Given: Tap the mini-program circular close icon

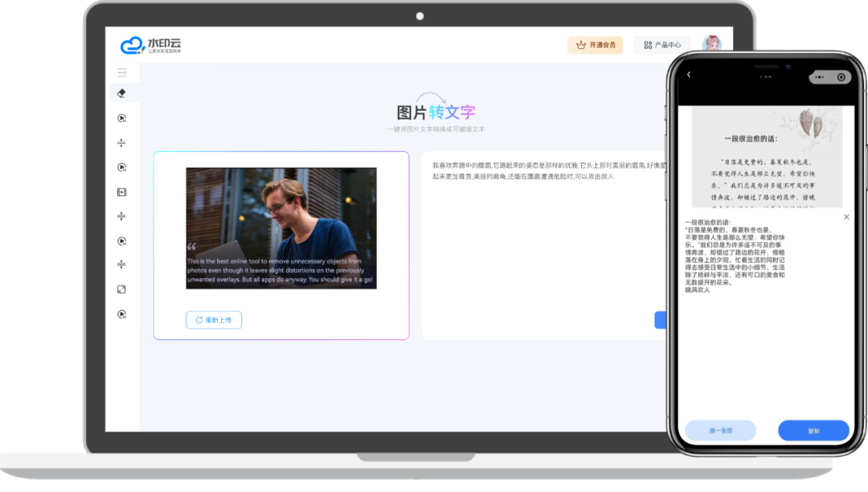Looking at the screenshot, I should tap(841, 77).
